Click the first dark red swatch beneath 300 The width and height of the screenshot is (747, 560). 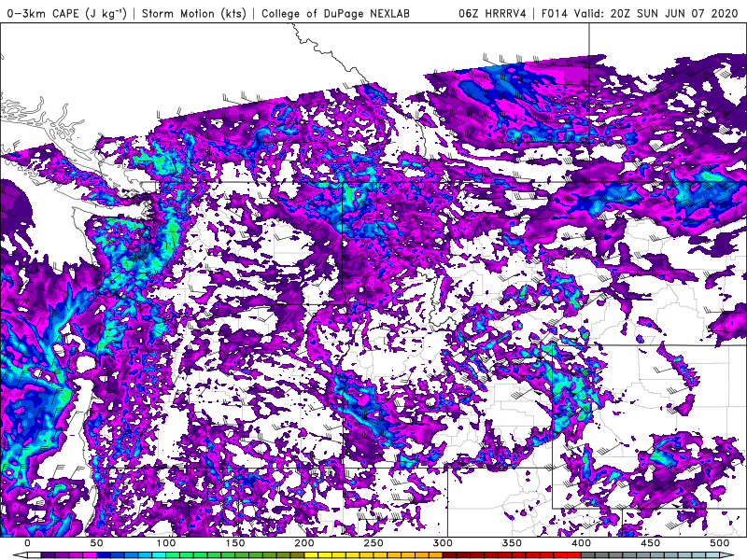[449, 555]
